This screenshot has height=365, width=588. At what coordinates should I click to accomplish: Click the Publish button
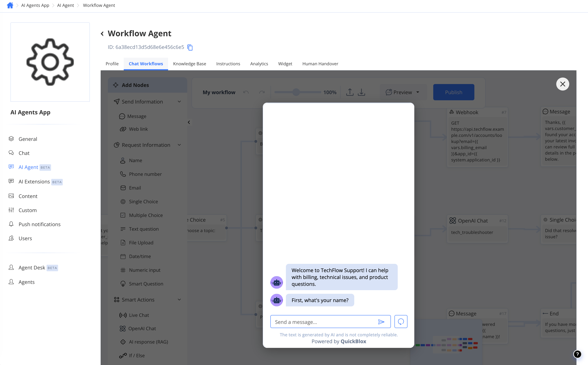[454, 92]
